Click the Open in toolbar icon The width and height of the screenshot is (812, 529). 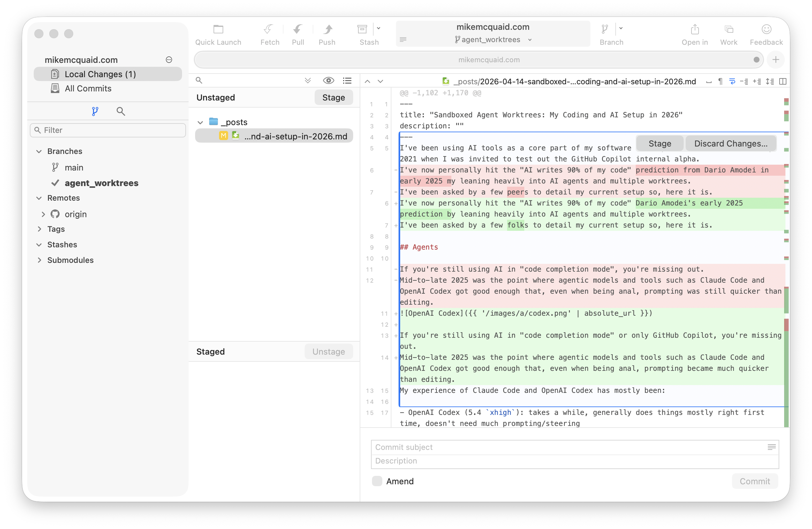pyautogui.click(x=695, y=30)
